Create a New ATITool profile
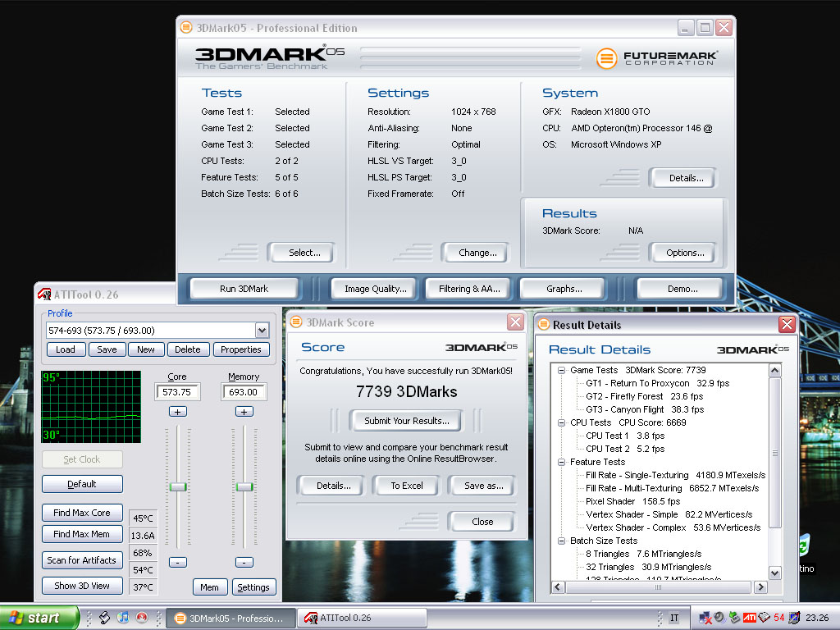The width and height of the screenshot is (840, 630). (146, 349)
